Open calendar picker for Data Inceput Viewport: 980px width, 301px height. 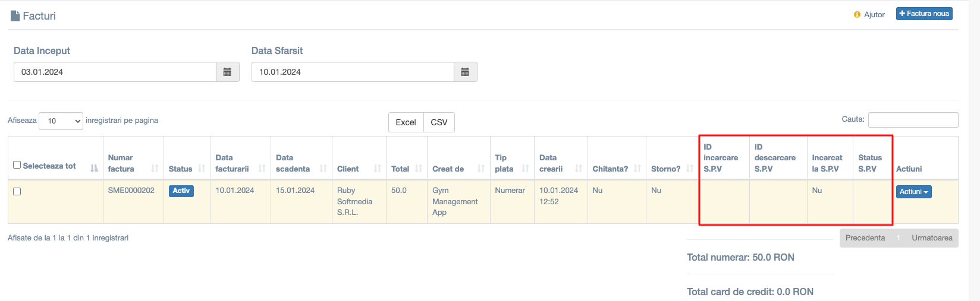[227, 72]
